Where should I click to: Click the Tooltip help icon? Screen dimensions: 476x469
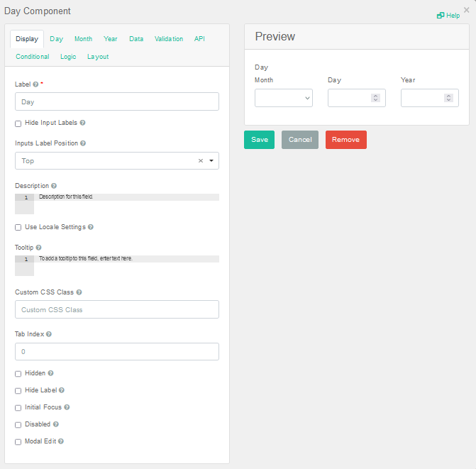[38, 248]
